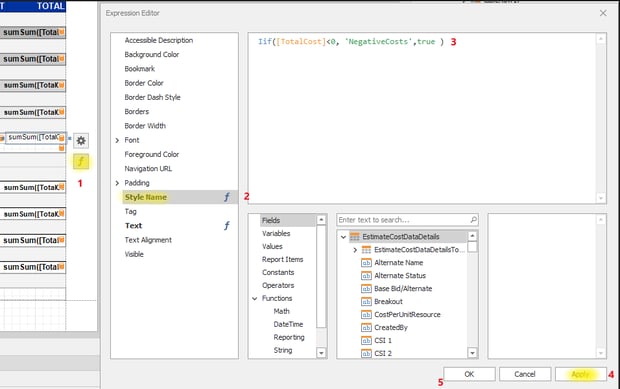Expand the Padding property

point(117,183)
